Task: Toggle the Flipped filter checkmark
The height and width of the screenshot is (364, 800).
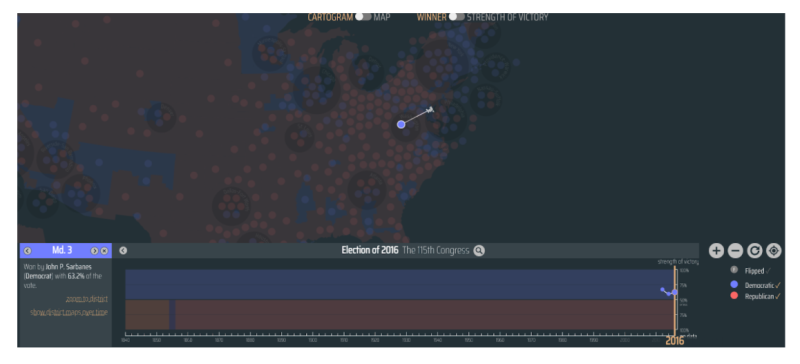Action: [x=768, y=271]
